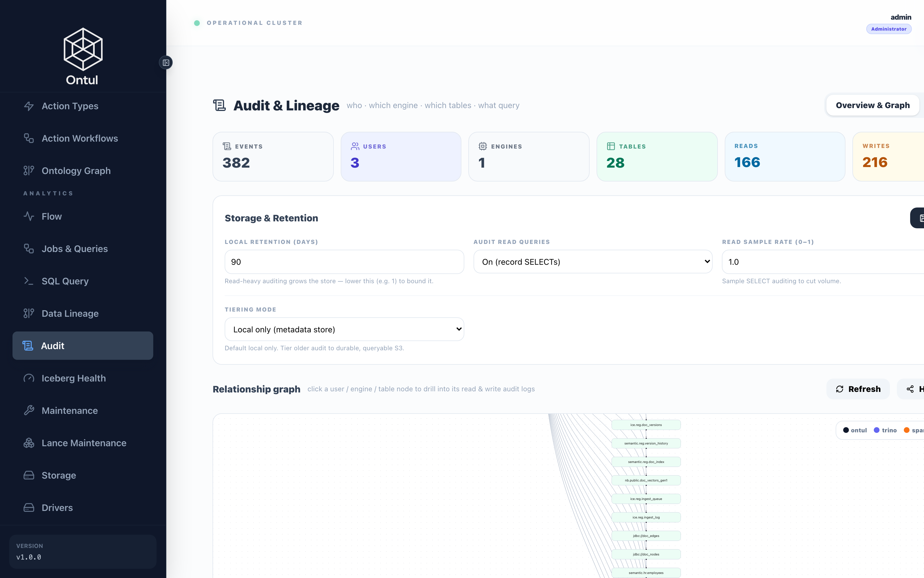The width and height of the screenshot is (924, 578).
Task: Click the trino legend color dot
Action: tap(877, 430)
